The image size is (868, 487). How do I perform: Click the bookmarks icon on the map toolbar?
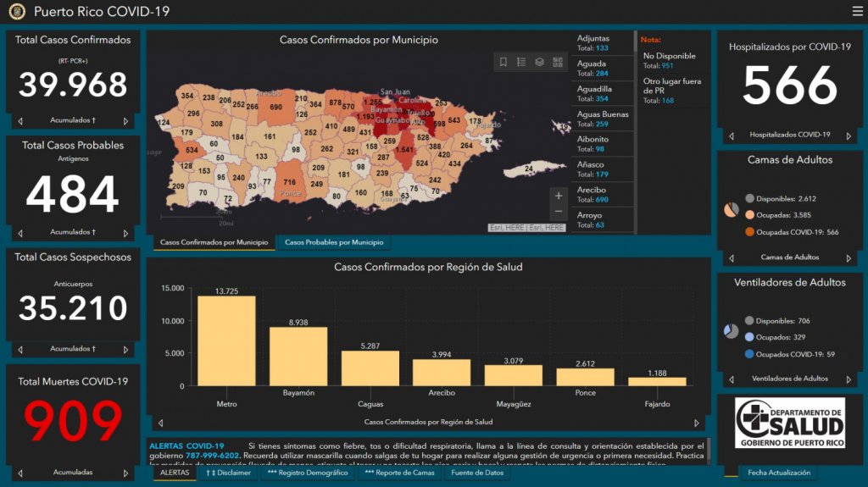(504, 62)
